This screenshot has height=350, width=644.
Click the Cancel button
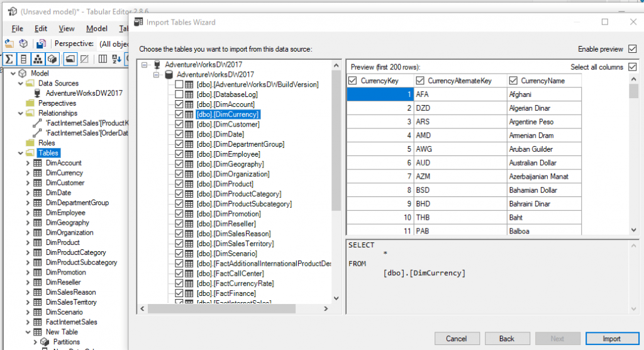click(x=457, y=339)
